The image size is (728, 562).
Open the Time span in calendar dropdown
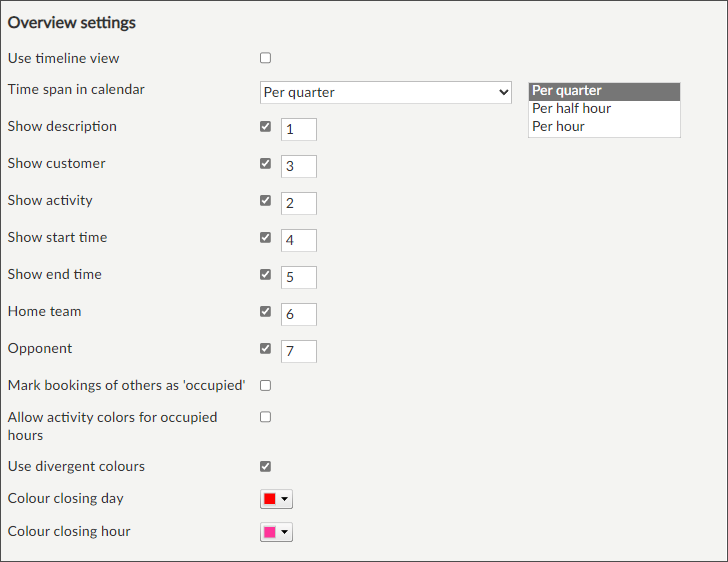386,92
